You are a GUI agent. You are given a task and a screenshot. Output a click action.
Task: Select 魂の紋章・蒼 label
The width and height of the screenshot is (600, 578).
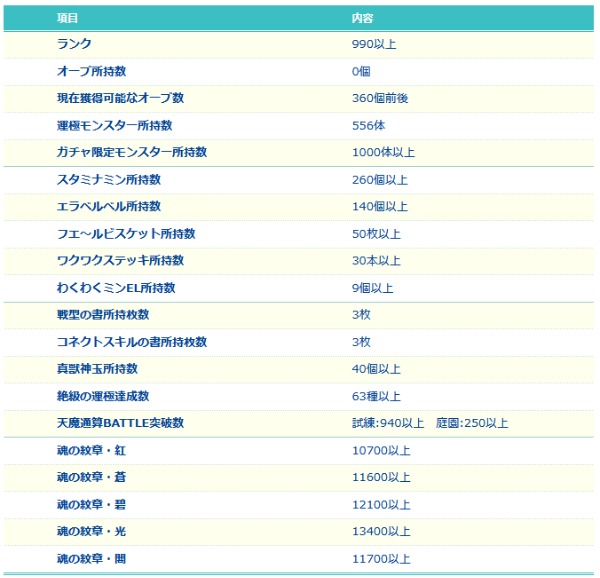(x=91, y=477)
